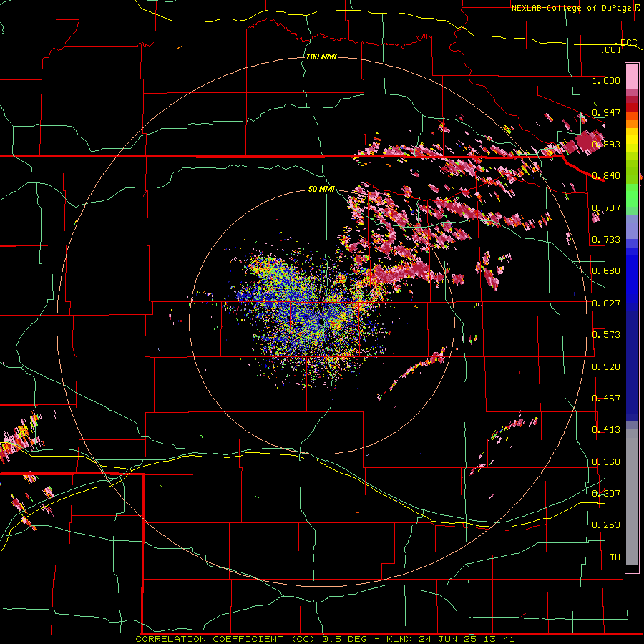Click the 0.573 value on the color scale

point(606,335)
